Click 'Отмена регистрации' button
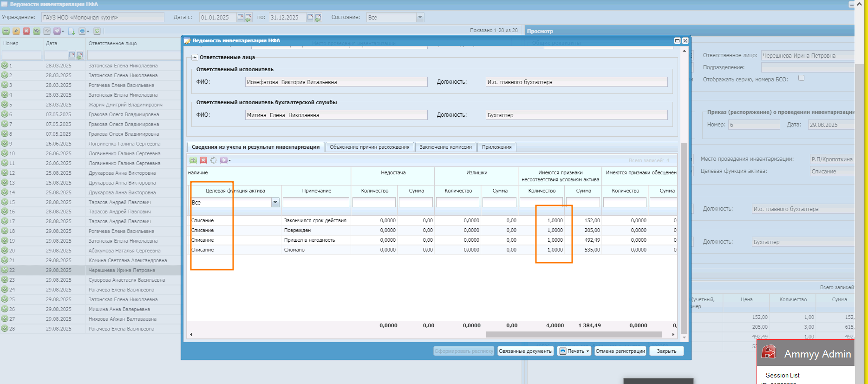This screenshot has height=384, width=868. pyautogui.click(x=620, y=351)
